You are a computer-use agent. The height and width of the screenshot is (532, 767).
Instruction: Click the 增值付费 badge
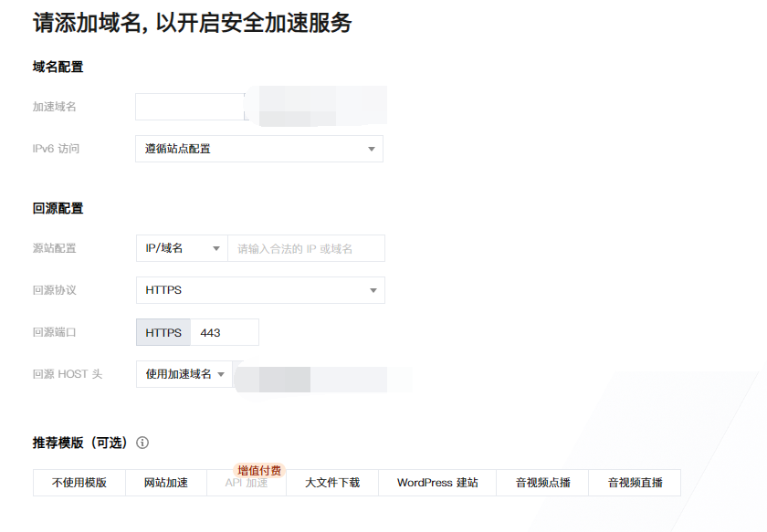[x=259, y=470]
